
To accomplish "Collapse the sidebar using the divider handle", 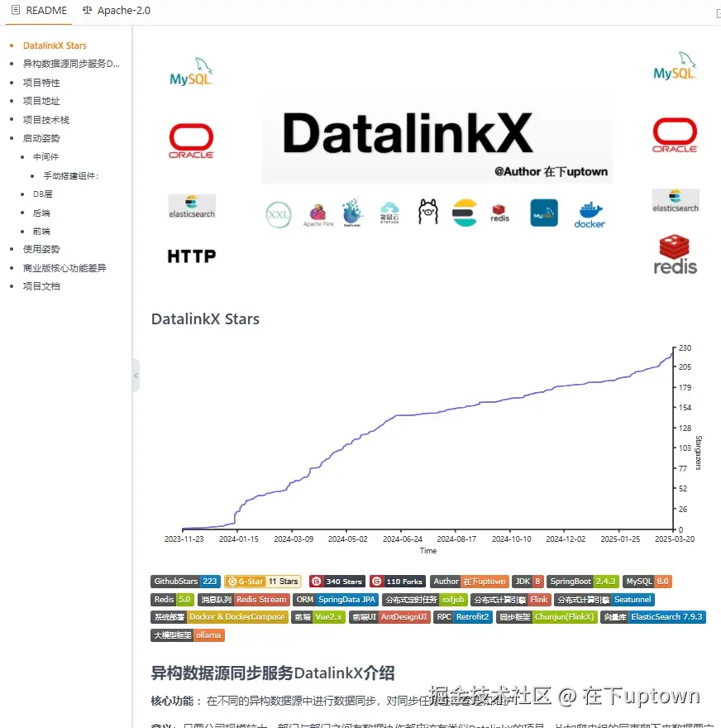I will click(x=136, y=376).
